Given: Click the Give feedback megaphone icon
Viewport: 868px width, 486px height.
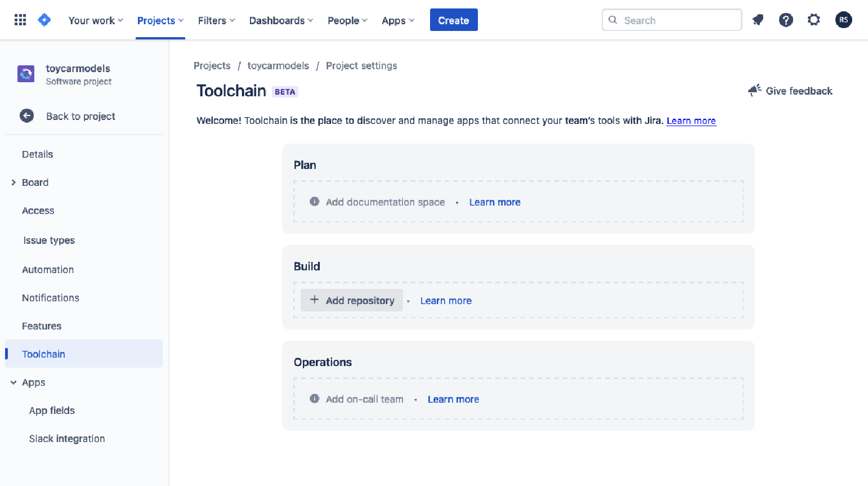Looking at the screenshot, I should pyautogui.click(x=755, y=91).
